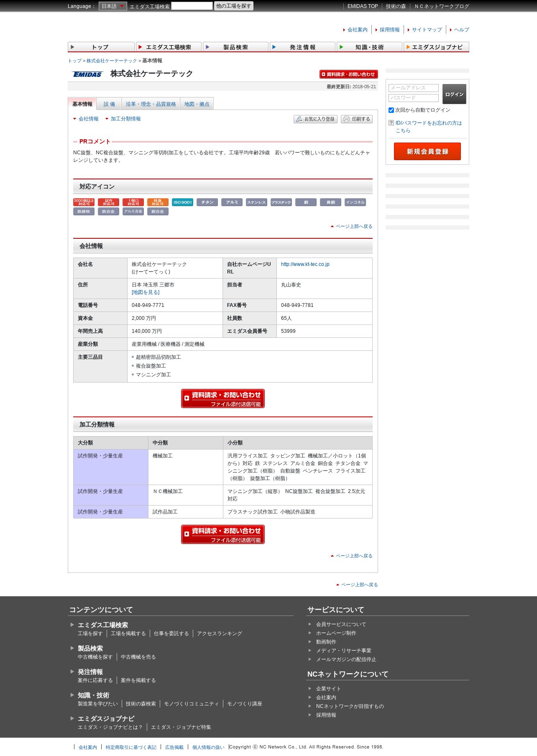The width and height of the screenshot is (537, 756).
Task: Click the EMIDAS logo beside company name
Action: pos(87,74)
